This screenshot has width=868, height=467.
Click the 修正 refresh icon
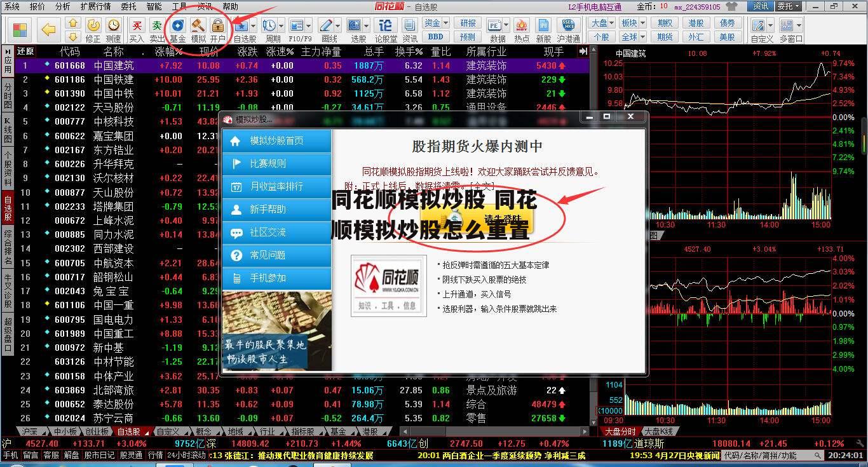93,25
